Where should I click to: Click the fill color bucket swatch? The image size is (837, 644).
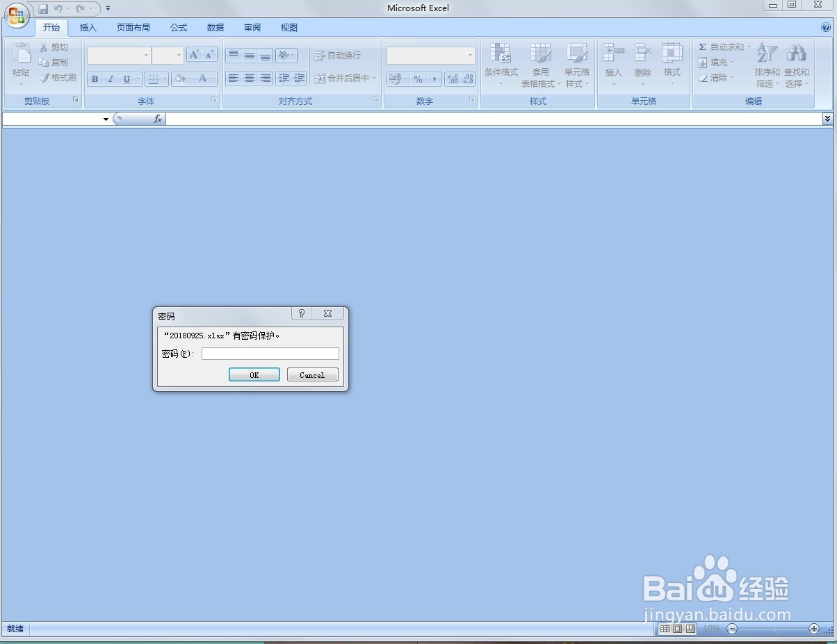[x=179, y=79]
